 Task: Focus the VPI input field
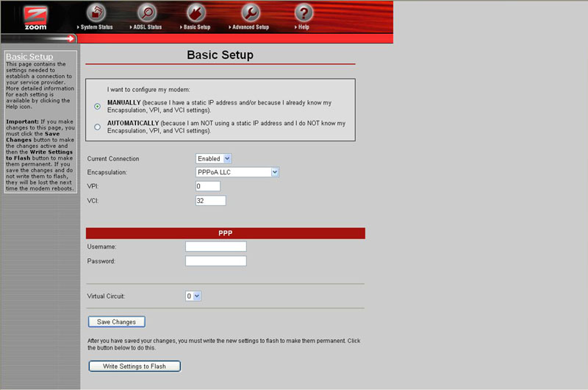[208, 186]
